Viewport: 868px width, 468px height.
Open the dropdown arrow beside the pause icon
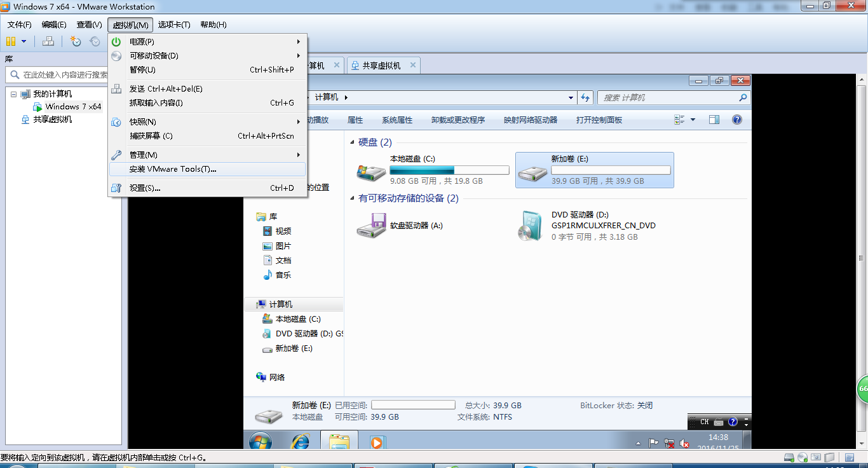click(x=24, y=41)
